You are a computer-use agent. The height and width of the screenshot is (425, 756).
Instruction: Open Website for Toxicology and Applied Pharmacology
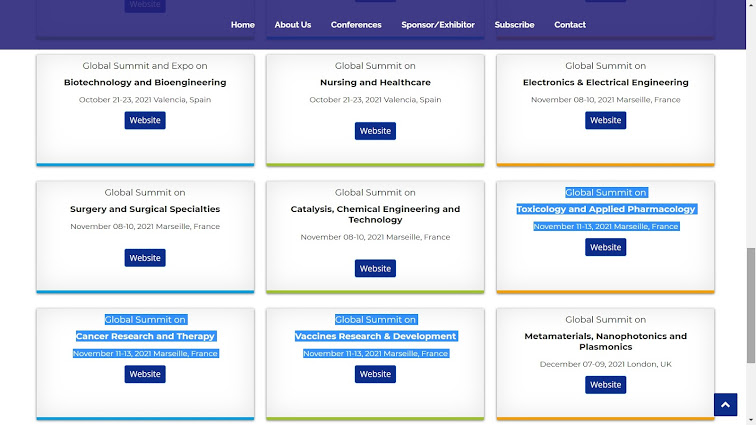(605, 247)
